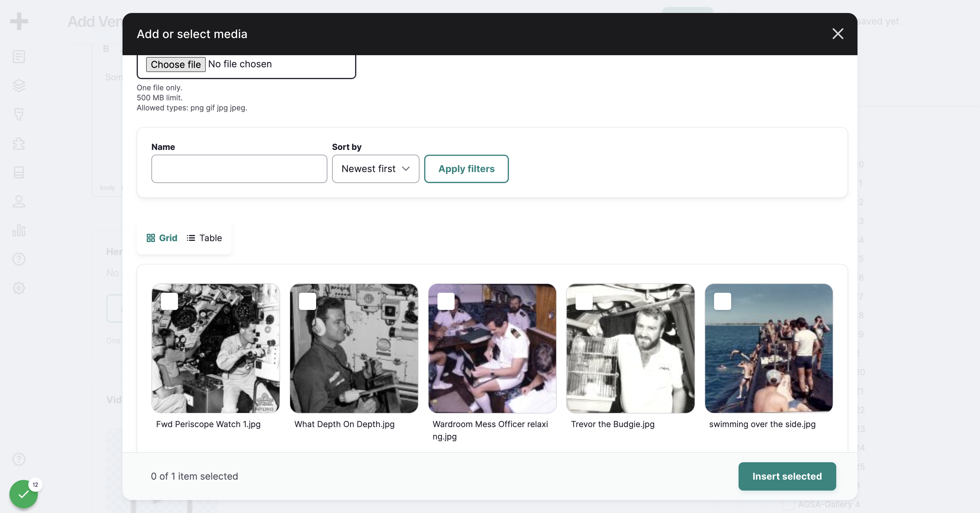Image resolution: width=980 pixels, height=513 pixels.
Task: Open the help question-mark icon below reports
Action: click(19, 259)
